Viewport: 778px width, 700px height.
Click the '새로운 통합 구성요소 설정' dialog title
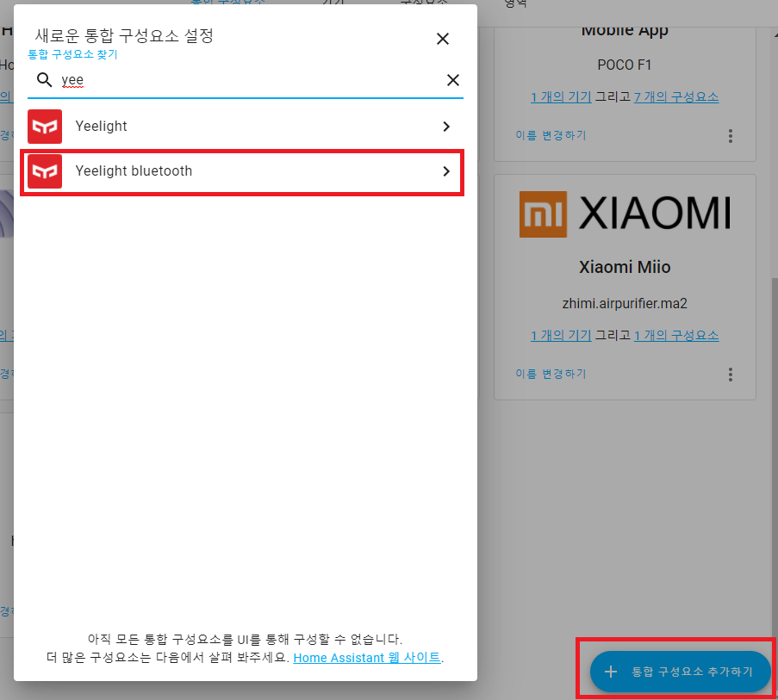coord(124,35)
